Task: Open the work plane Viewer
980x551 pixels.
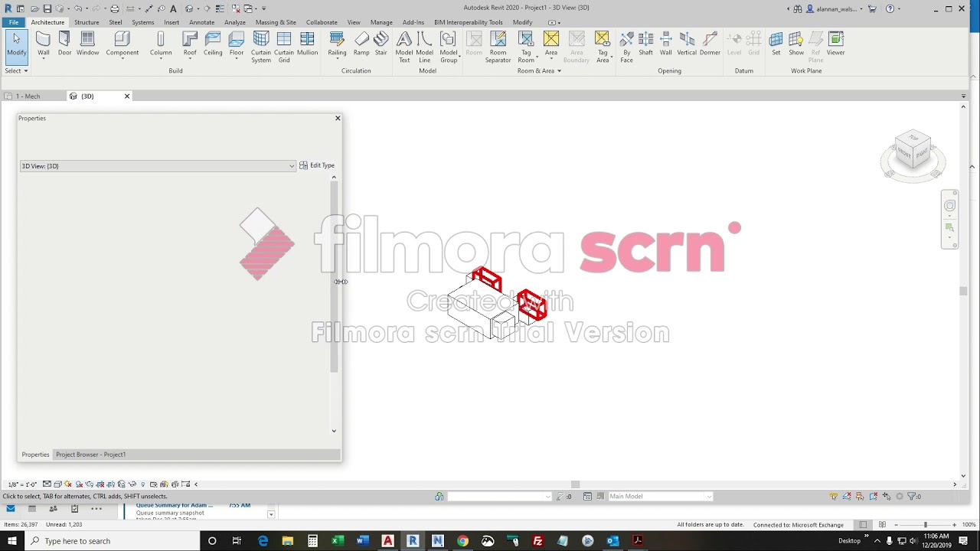Action: [x=836, y=44]
